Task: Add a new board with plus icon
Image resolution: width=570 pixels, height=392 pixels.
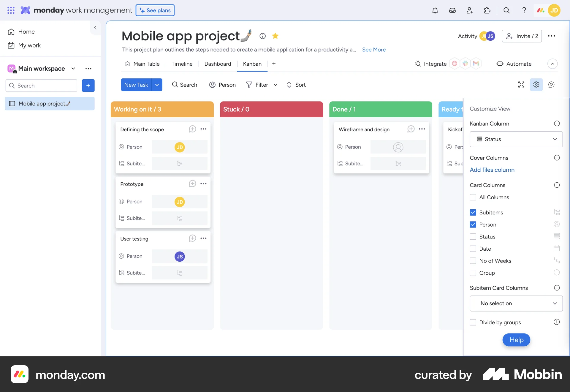Action: click(88, 86)
